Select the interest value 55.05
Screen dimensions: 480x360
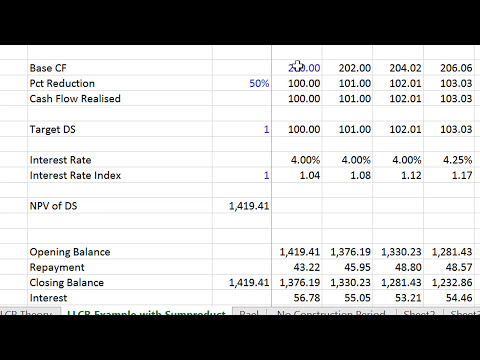[x=347, y=298]
